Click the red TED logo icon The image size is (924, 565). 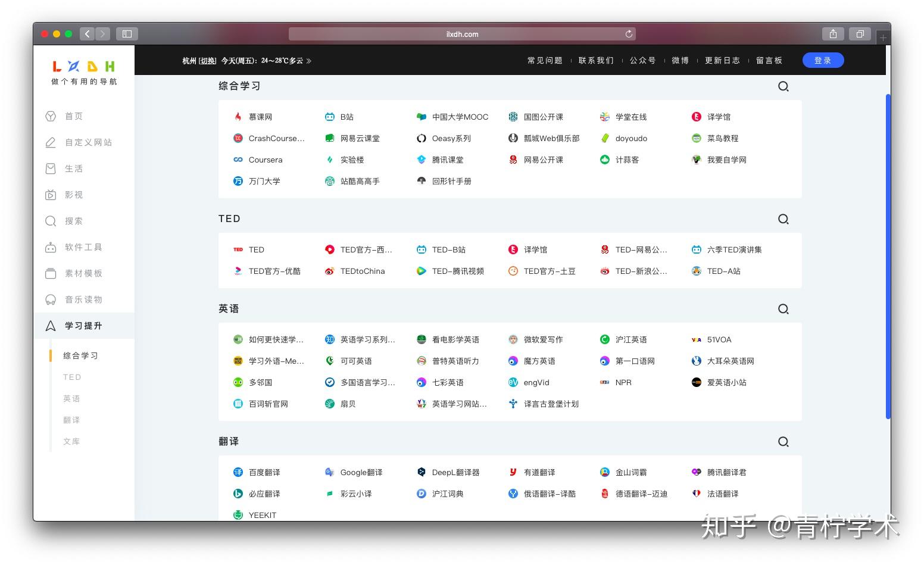pyautogui.click(x=238, y=249)
